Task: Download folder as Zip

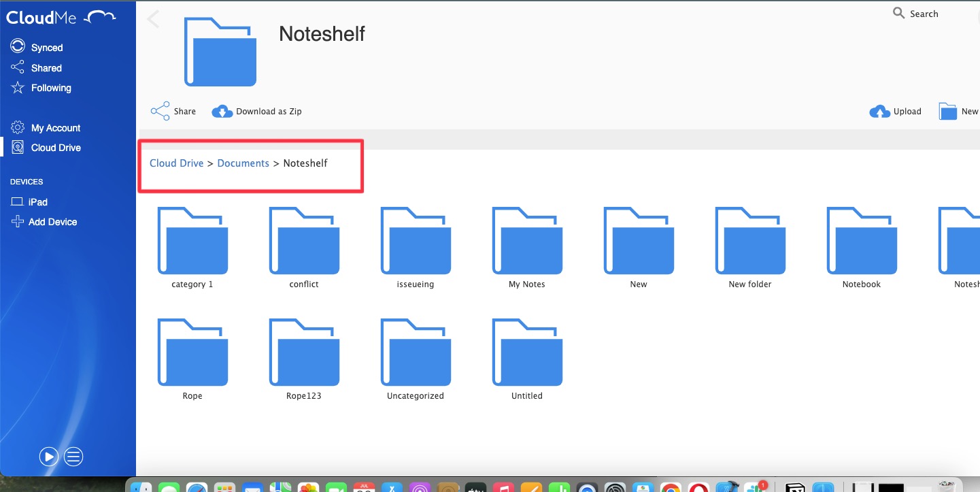Action: coord(257,112)
